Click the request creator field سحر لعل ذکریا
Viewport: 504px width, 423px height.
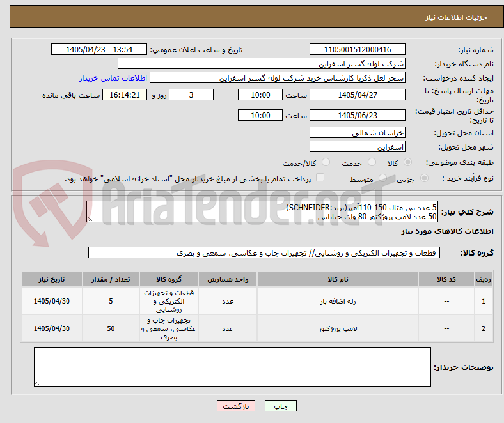coord(278,78)
